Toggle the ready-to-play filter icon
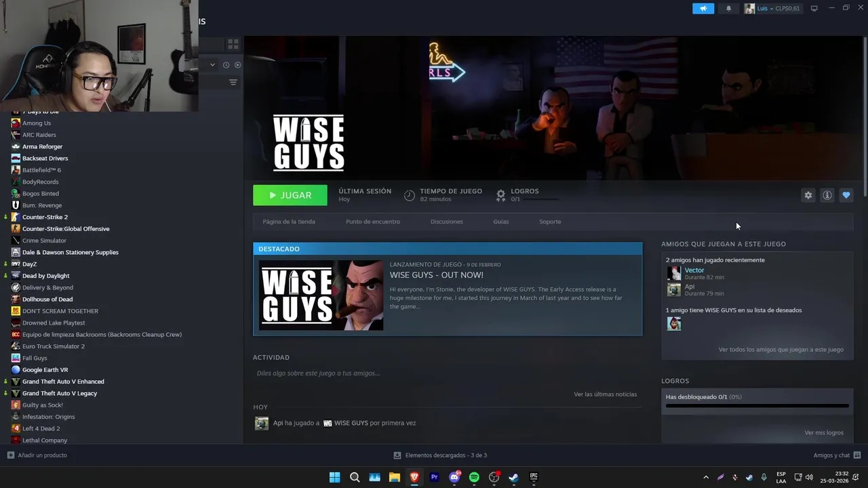This screenshot has height=488, width=868. [x=237, y=65]
